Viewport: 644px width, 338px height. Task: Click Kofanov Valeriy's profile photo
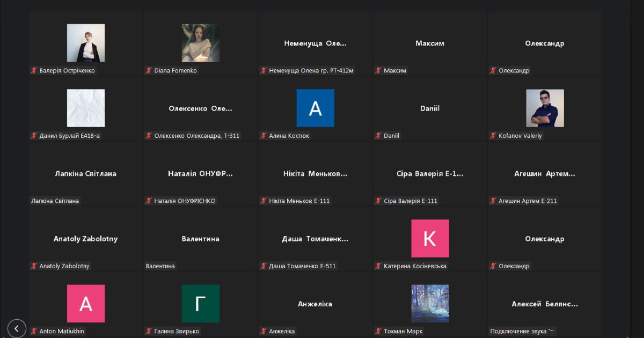(545, 108)
